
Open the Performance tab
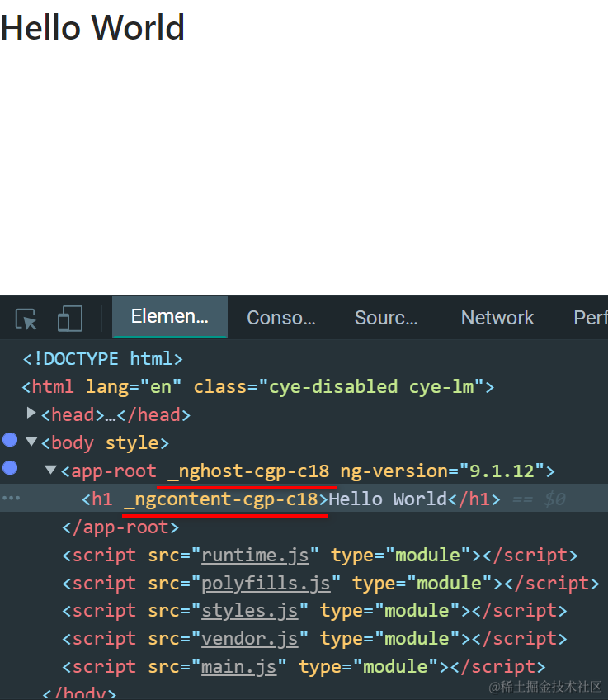pos(591,318)
